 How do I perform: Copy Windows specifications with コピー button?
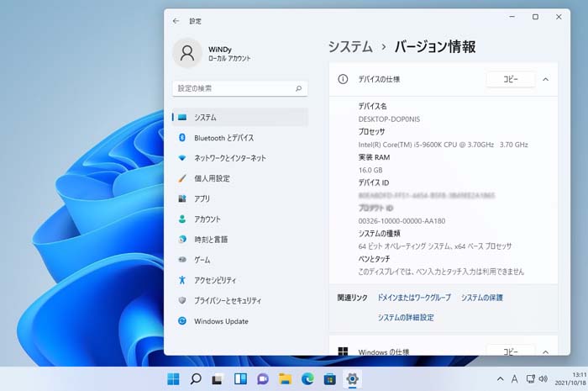coord(511,351)
